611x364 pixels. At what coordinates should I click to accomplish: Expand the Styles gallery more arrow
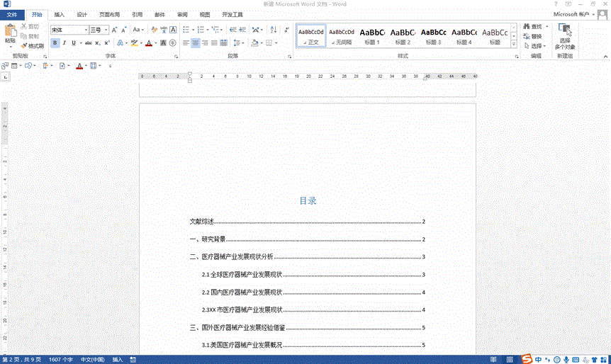click(x=514, y=42)
